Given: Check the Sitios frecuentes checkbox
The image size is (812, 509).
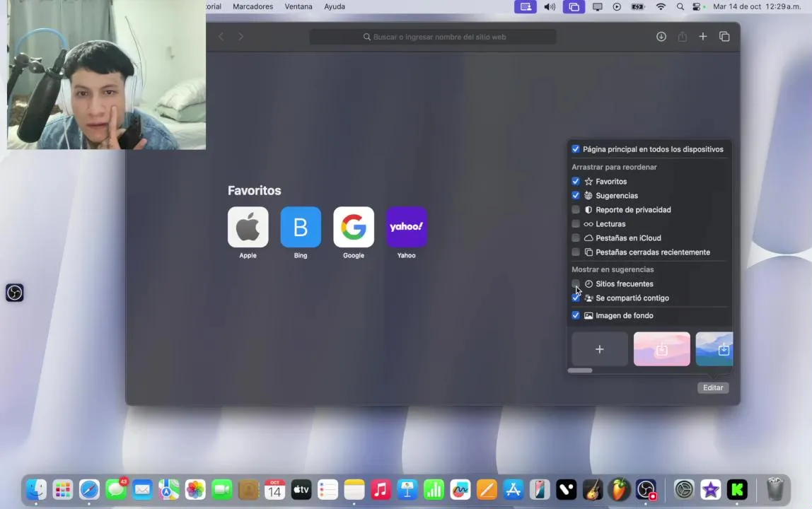Looking at the screenshot, I should click(x=576, y=283).
